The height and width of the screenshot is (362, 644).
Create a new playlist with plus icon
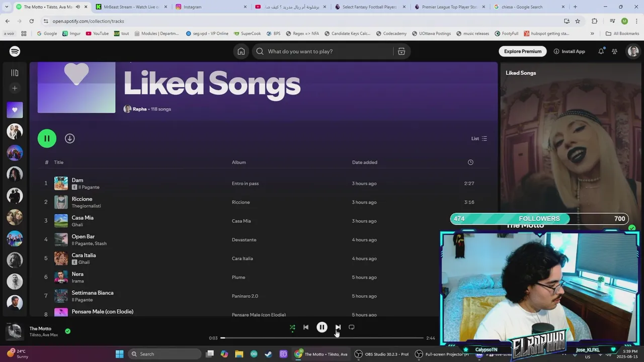coord(15,88)
